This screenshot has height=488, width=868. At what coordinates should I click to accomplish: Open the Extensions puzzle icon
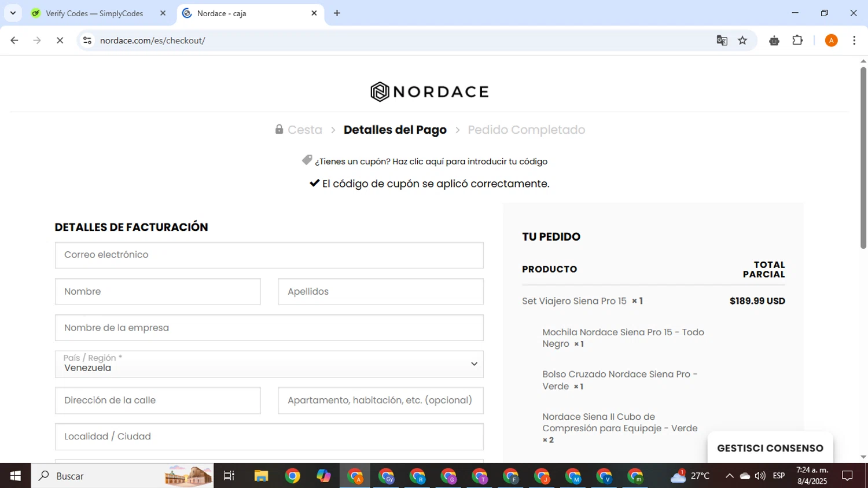[x=797, y=41]
